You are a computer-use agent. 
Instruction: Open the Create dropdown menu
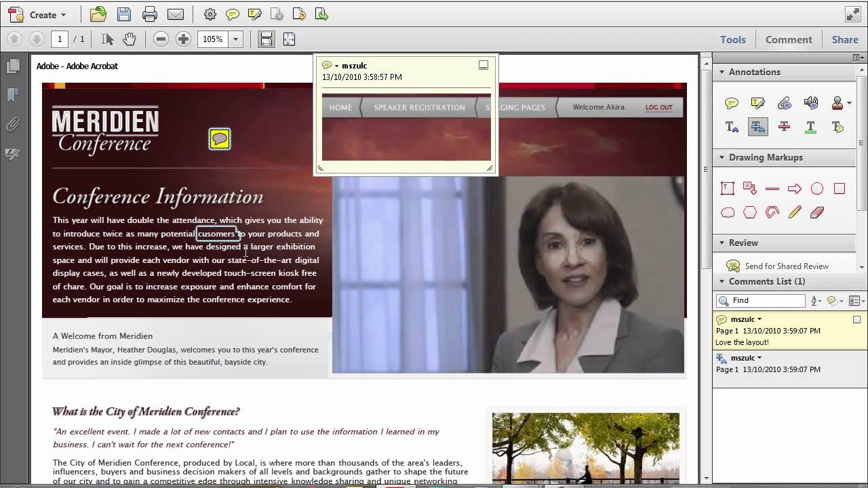(37, 14)
